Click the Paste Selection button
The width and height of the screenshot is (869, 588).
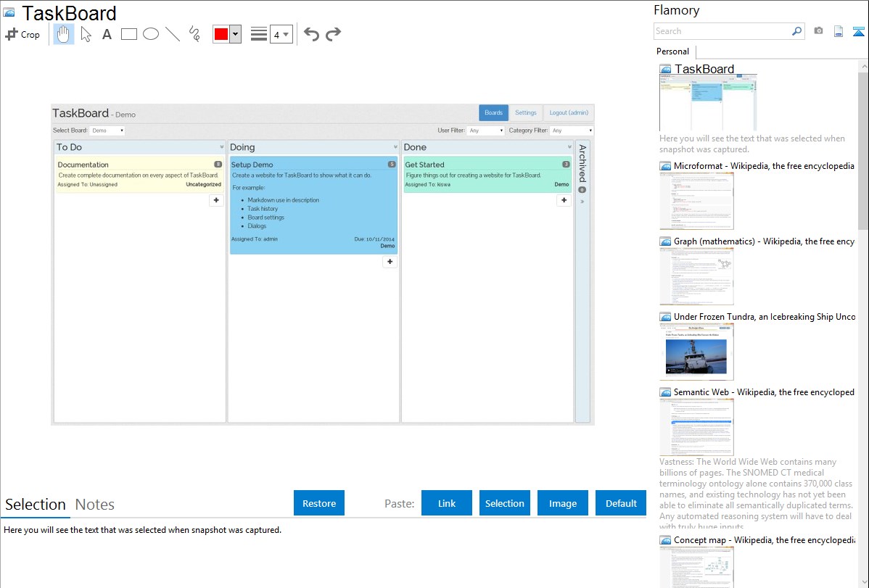tap(504, 503)
